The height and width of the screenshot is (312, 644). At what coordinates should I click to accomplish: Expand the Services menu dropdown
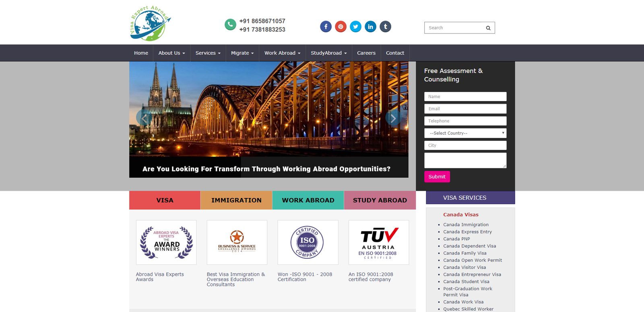tap(208, 53)
